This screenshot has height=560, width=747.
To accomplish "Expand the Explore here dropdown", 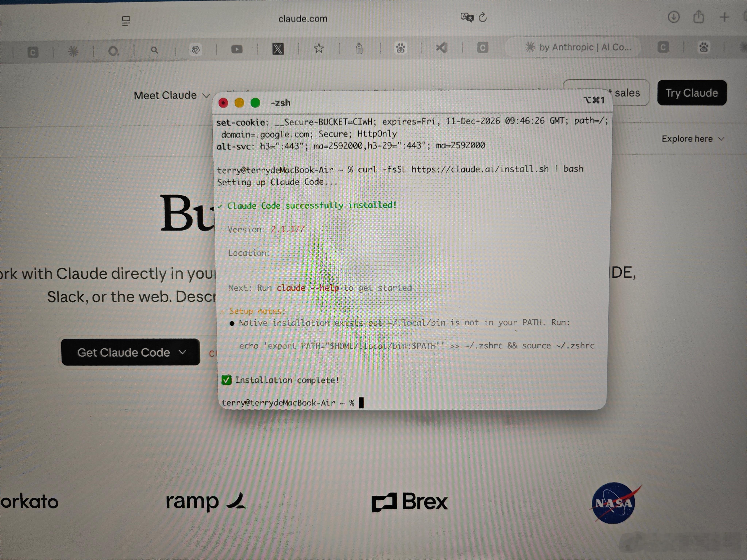I will 693,139.
